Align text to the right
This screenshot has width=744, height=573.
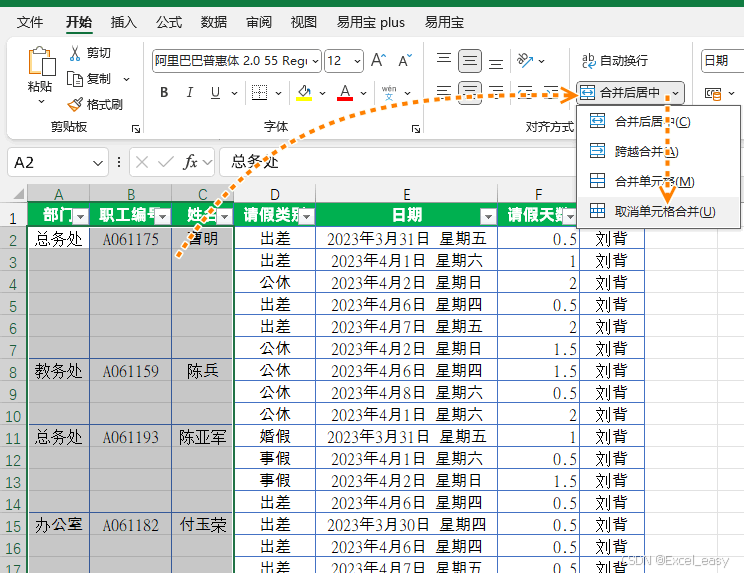tap(496, 92)
